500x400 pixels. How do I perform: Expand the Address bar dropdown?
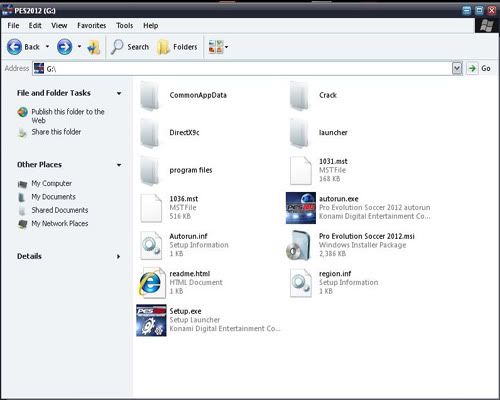pos(457,68)
